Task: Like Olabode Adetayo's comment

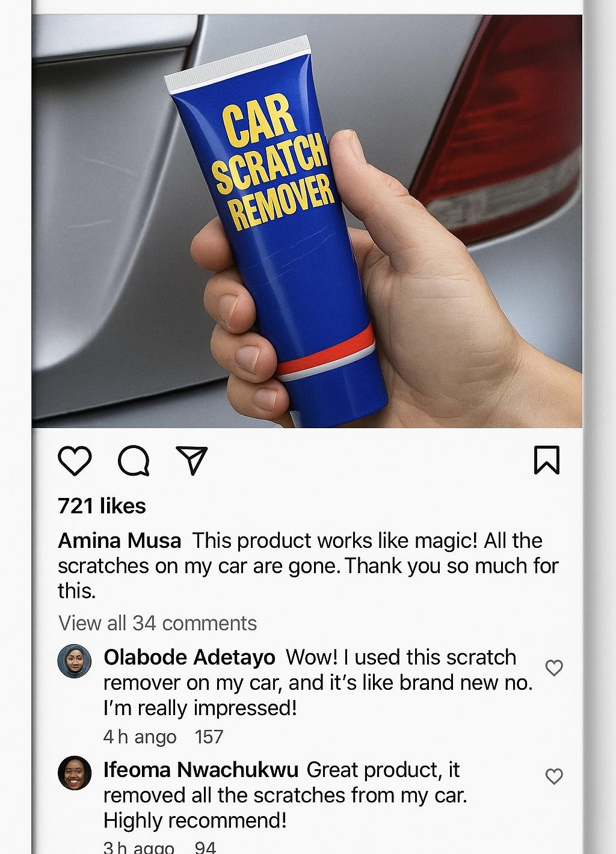Action: (554, 668)
